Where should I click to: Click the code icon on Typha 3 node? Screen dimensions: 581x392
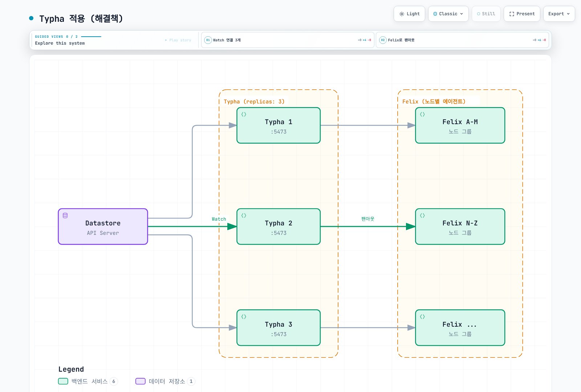(x=244, y=317)
